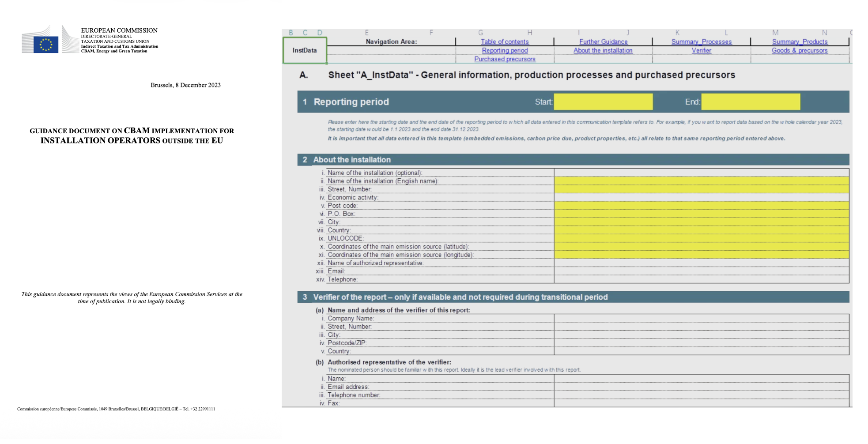
Task: Click the yellow Start date field
Action: (x=603, y=102)
